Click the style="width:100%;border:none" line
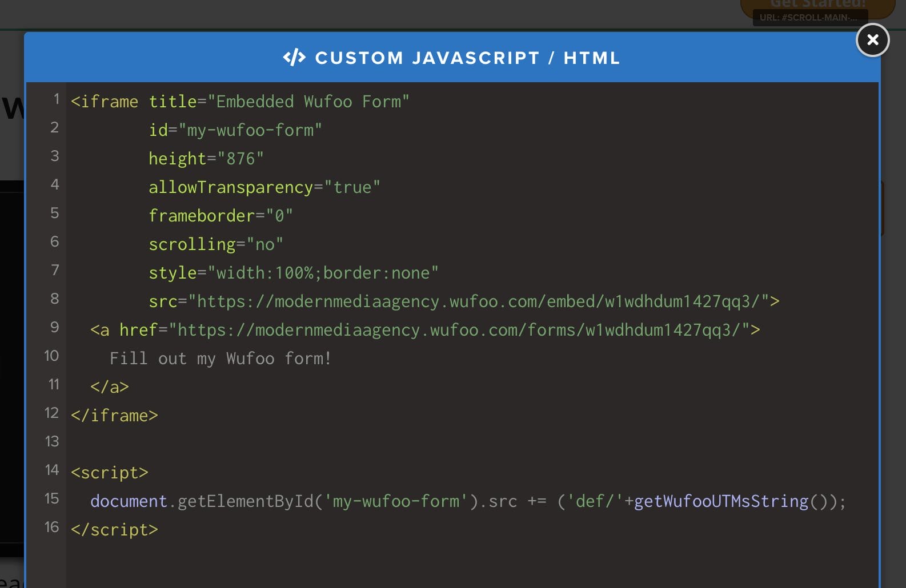The width and height of the screenshot is (906, 588). tap(294, 273)
